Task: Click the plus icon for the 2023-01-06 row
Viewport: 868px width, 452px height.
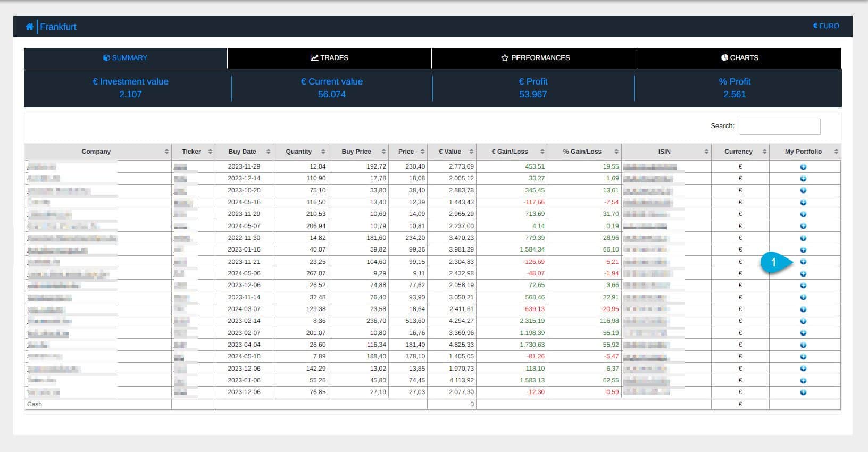Action: click(x=803, y=381)
